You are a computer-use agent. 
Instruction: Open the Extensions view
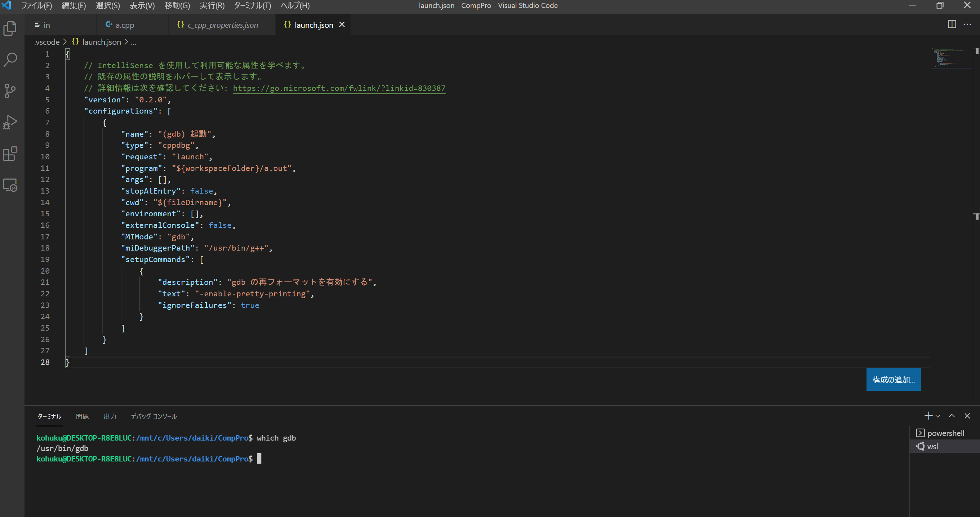click(10, 154)
